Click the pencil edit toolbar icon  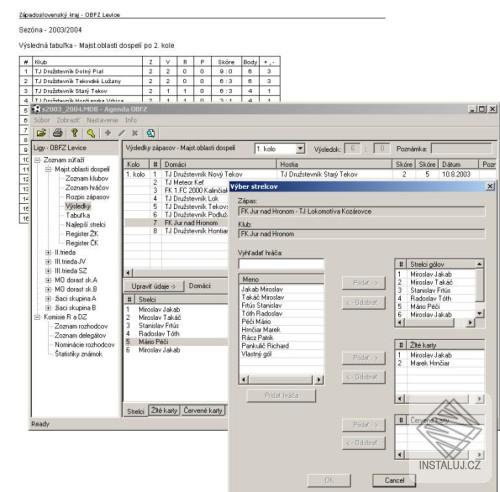(x=122, y=133)
